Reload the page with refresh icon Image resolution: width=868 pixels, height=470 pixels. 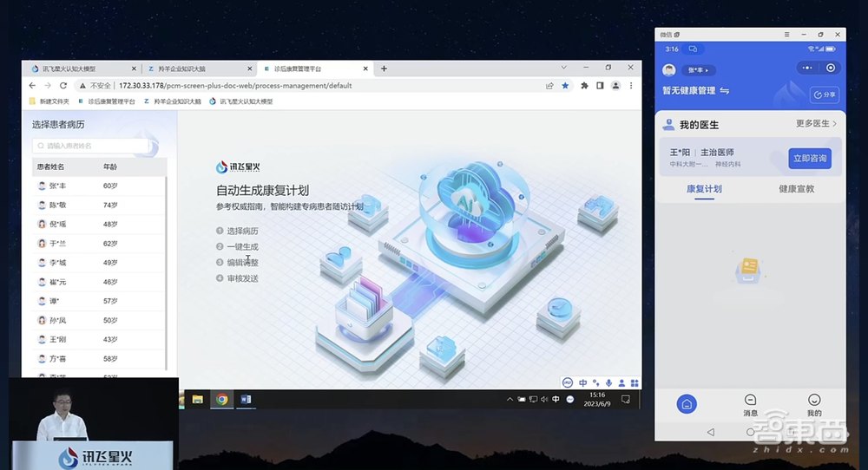63,86
